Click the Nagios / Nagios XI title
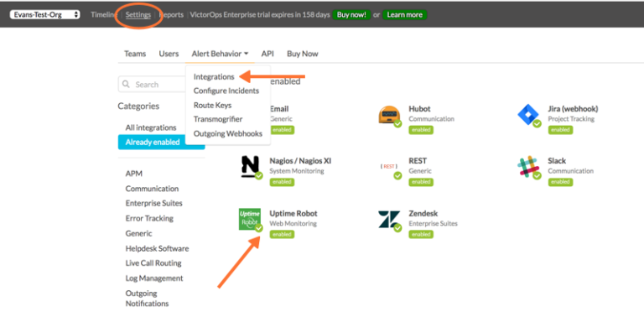Viewport: 644px width, 312px height. click(x=300, y=161)
